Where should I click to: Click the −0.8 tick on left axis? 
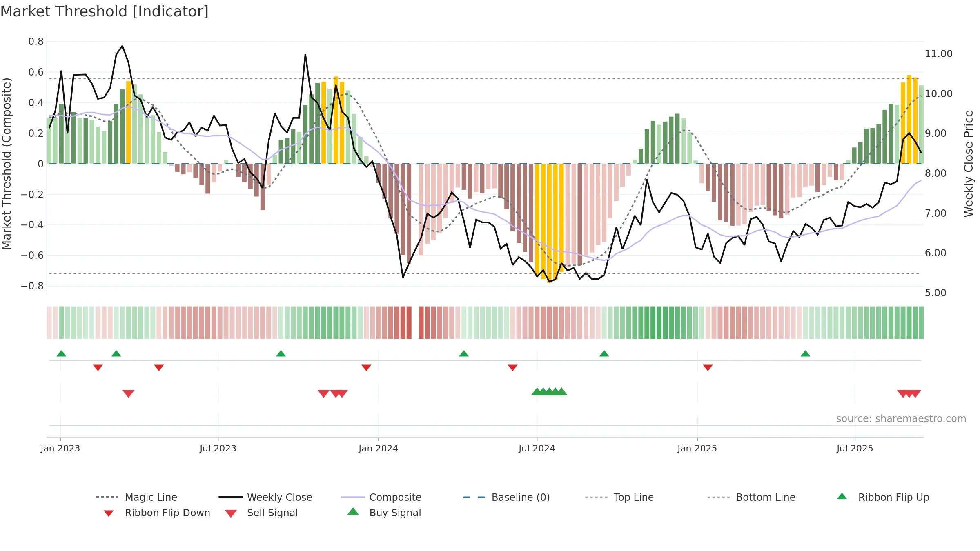coord(32,286)
